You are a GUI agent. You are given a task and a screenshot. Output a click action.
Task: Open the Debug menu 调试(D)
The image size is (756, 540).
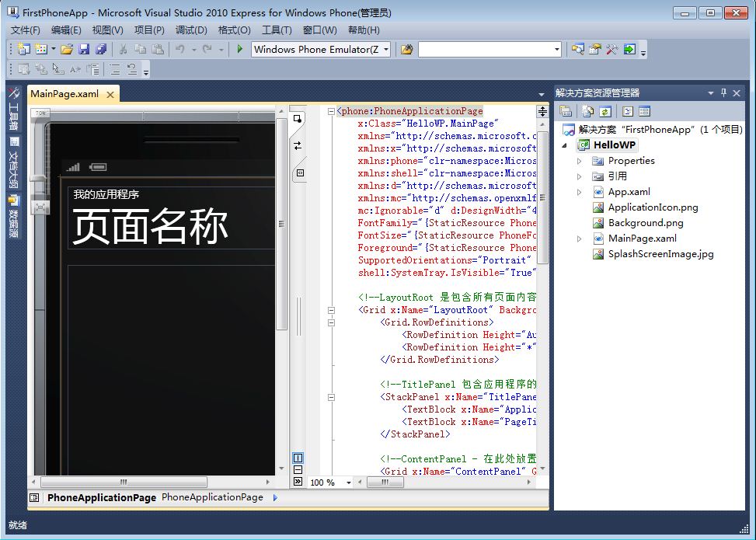[191, 30]
